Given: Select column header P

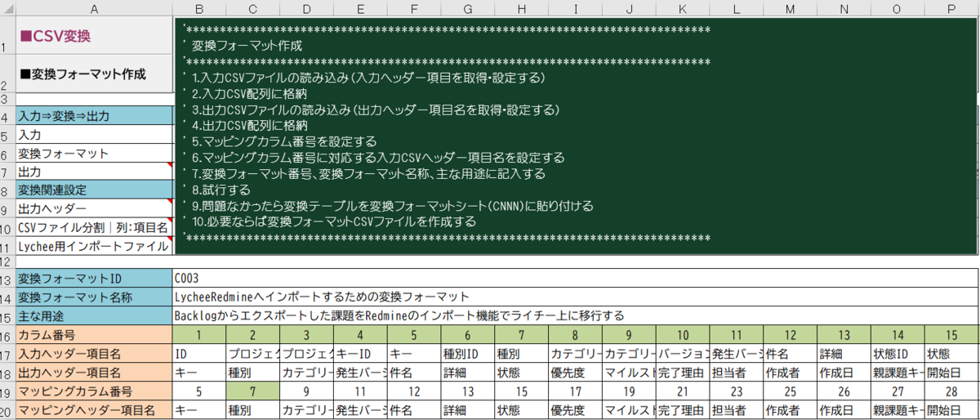Looking at the screenshot, I should tap(951, 7).
